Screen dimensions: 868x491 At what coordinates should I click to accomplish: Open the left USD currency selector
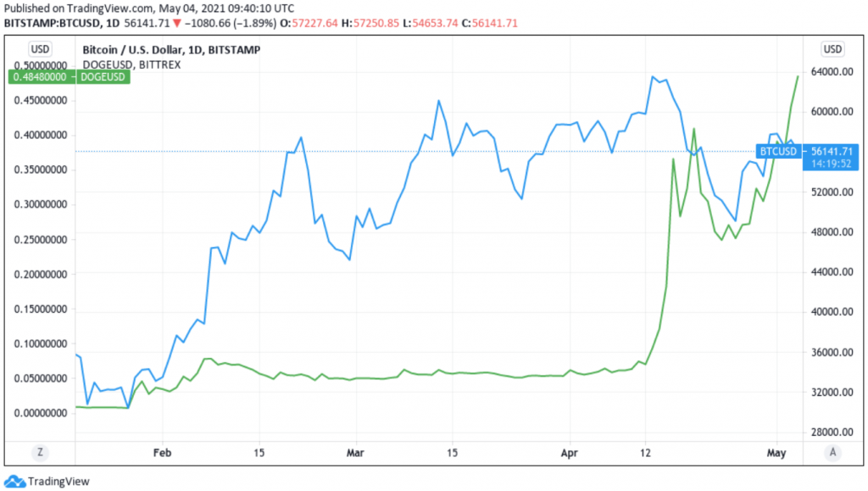(x=41, y=48)
